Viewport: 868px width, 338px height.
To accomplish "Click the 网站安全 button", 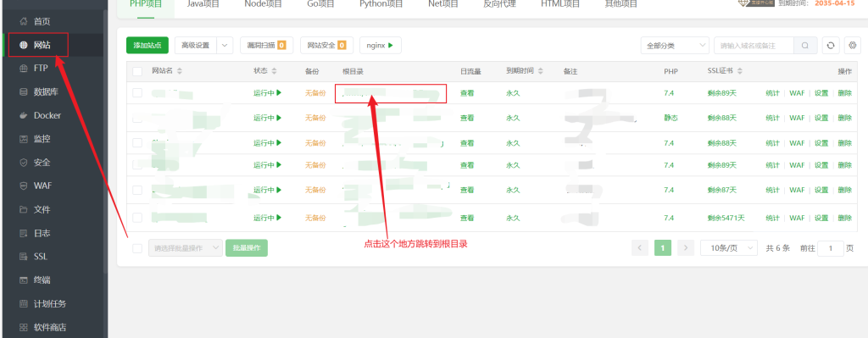I will (326, 46).
